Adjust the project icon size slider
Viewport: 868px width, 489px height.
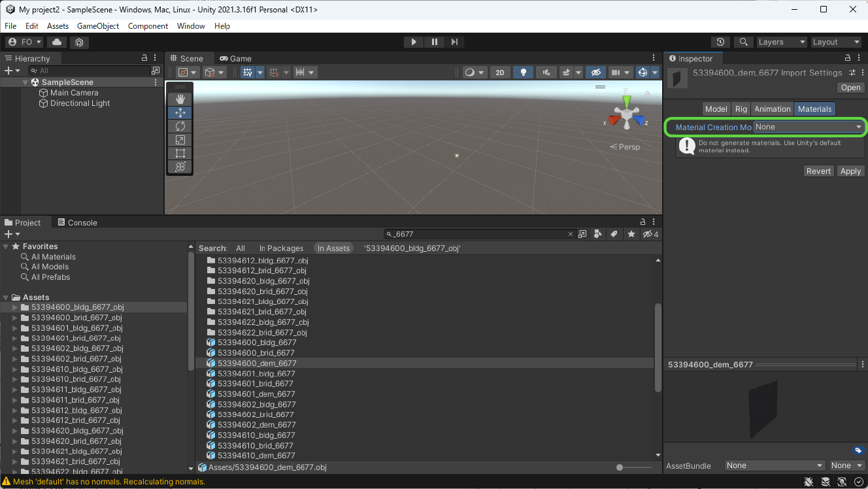coord(620,467)
